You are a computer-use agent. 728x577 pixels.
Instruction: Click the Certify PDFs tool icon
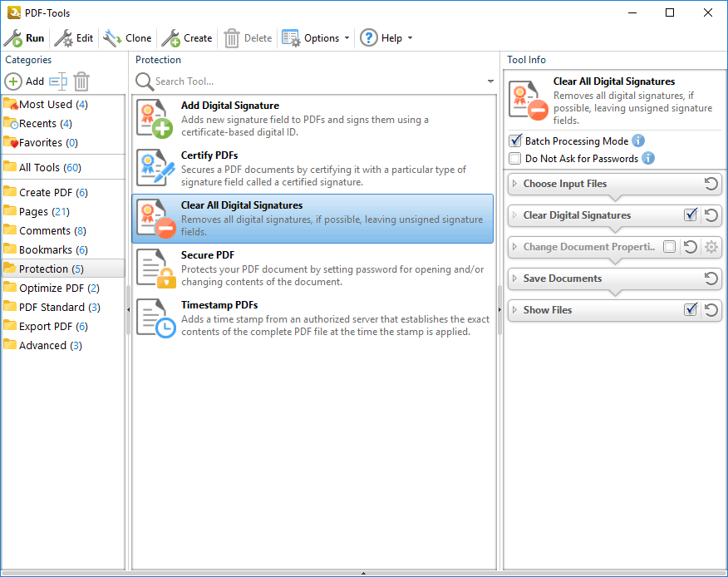tap(155, 168)
